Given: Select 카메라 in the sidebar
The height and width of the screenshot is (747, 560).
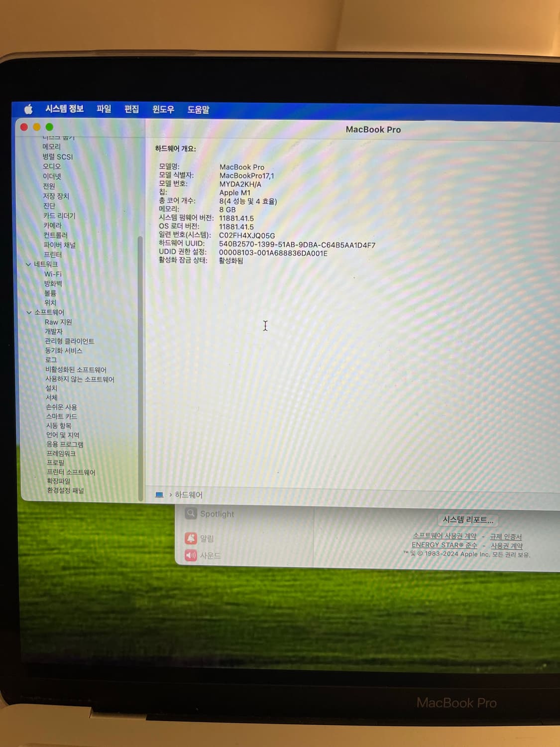Looking at the screenshot, I should (x=52, y=226).
